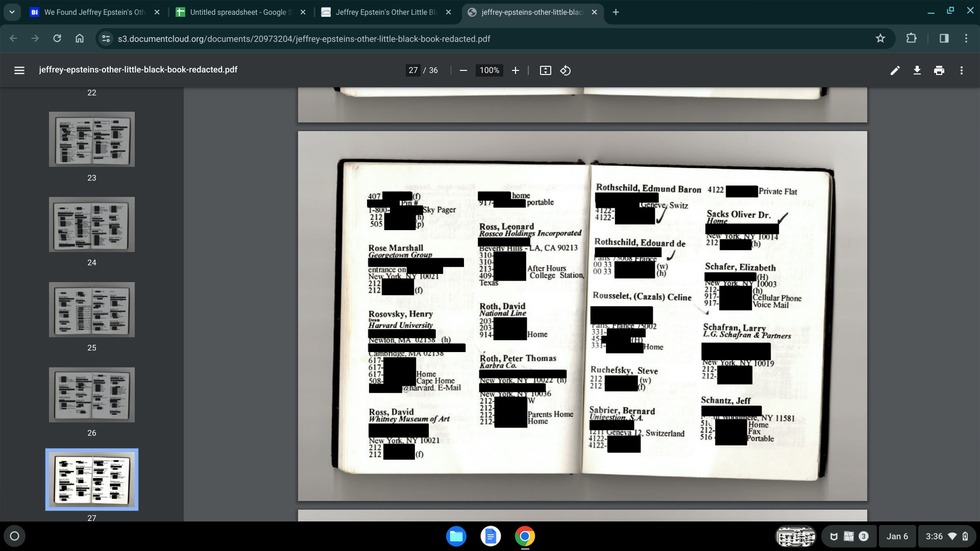Print the PDF document
Viewport: 980px width, 551px height.
[x=939, y=71]
